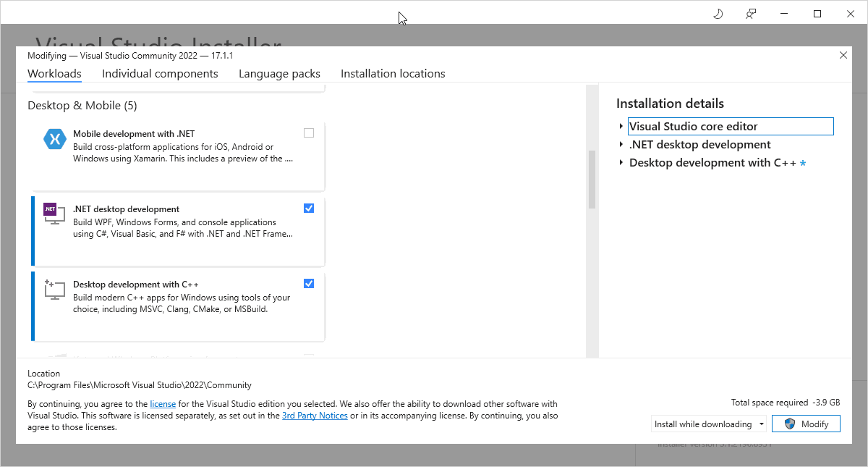868x467 pixels.
Task: Toggle the dark theme moon icon in the title bar
Action: pos(718,14)
